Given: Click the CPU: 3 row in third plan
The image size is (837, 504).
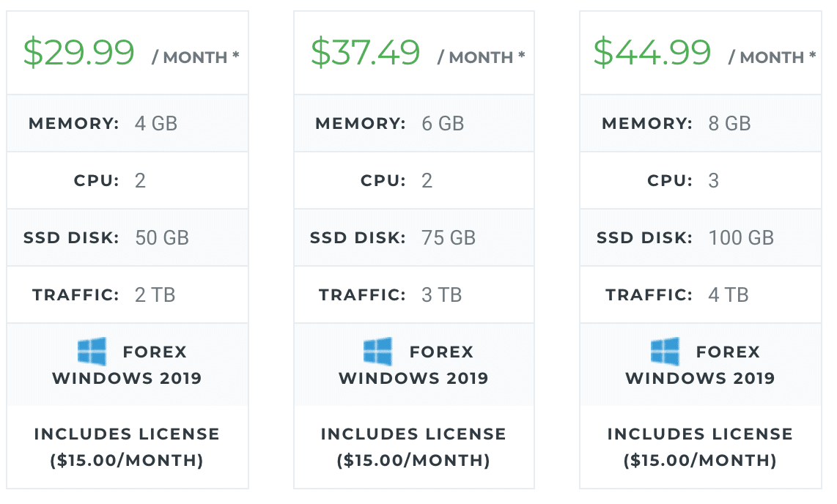Looking at the screenshot, I should click(701, 180).
